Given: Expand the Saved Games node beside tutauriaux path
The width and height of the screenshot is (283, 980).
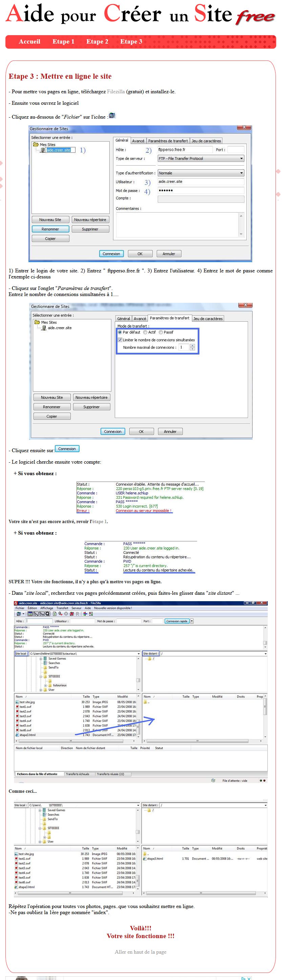Looking at the screenshot, I should [41, 659].
